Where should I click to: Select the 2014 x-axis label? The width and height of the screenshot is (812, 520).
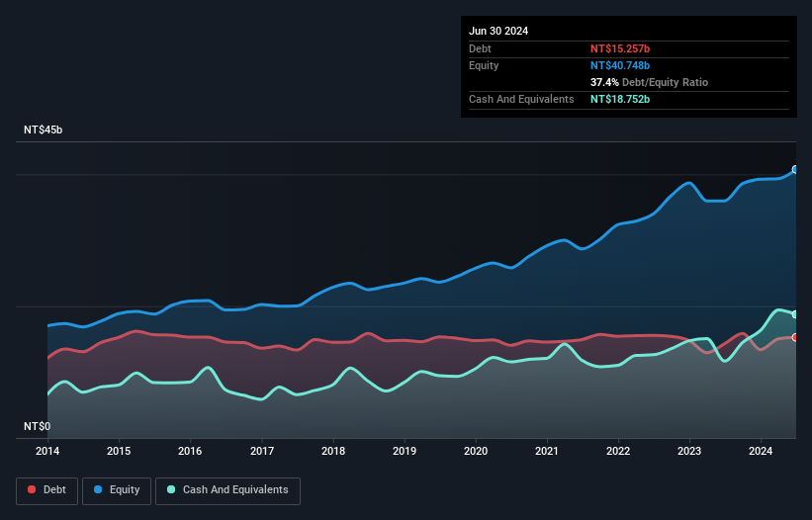coord(47,451)
